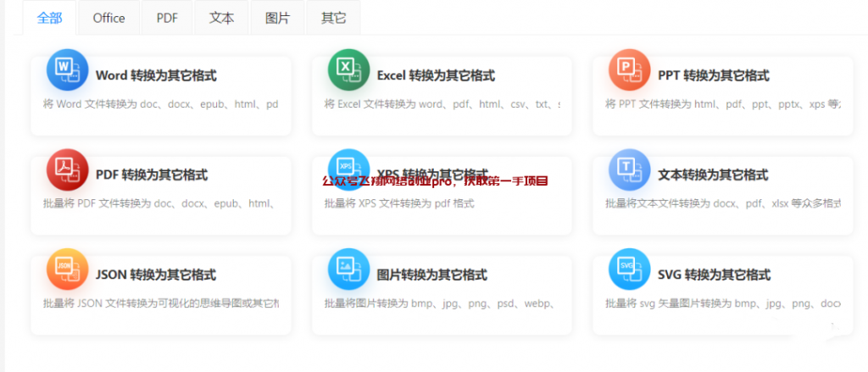Open Excel 转换为其它格式 title

436,75
